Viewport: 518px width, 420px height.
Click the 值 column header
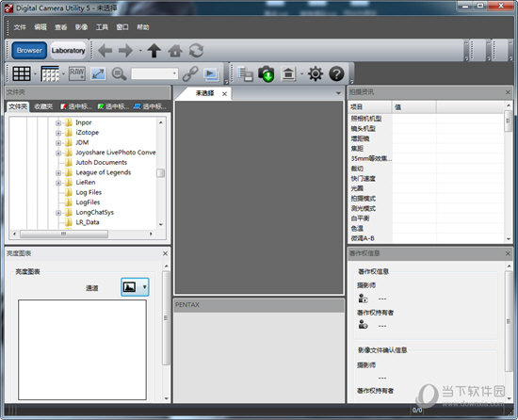[x=414, y=107]
